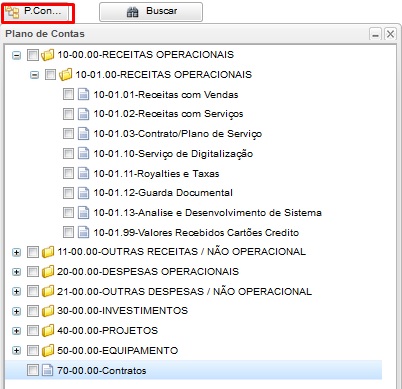Check 10-01.12-Guarda Documental box

(x=68, y=193)
